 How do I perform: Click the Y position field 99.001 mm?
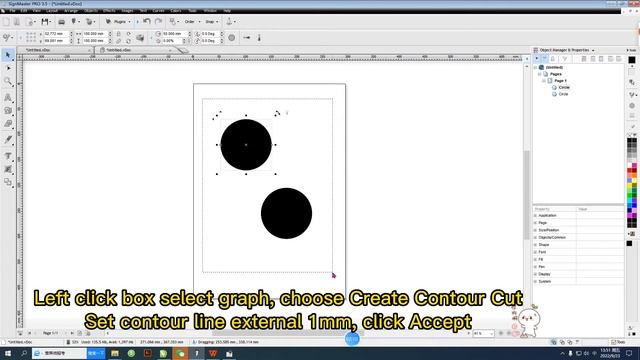click(x=56, y=41)
